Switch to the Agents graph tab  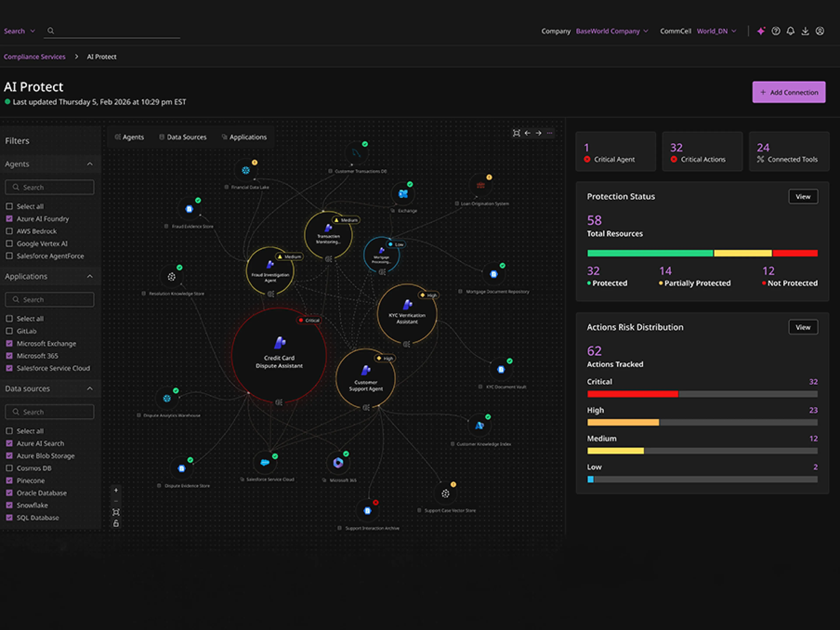point(129,137)
